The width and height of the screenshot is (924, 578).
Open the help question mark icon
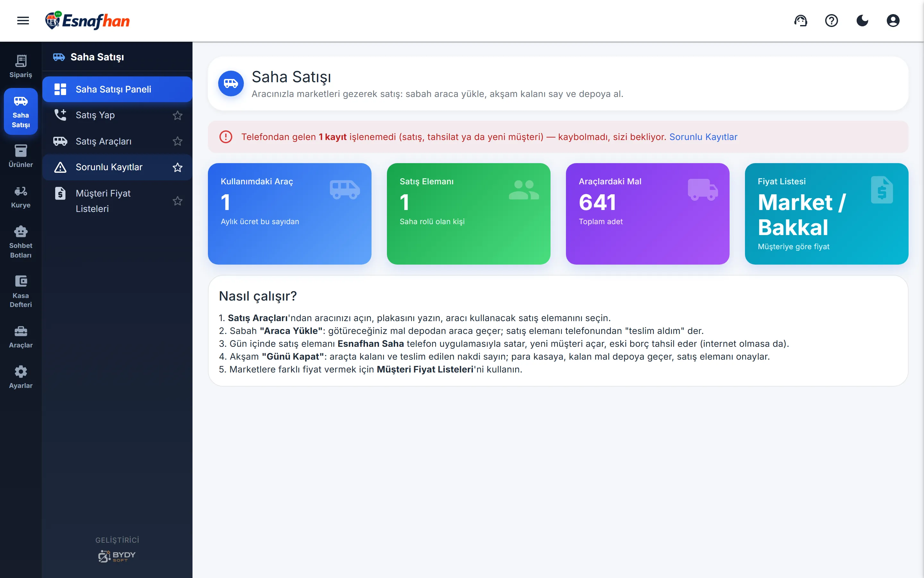pos(831,21)
